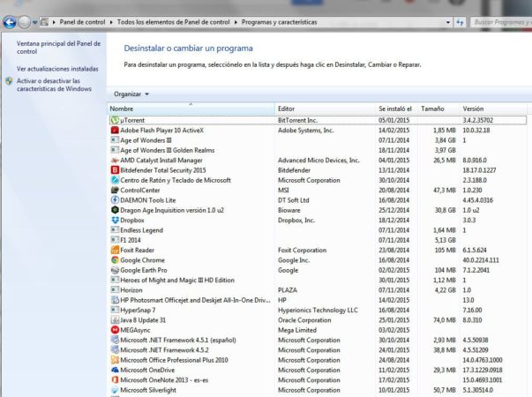The image size is (532, 397).
Task: Open the Organizar dropdown menu
Action: click(131, 94)
